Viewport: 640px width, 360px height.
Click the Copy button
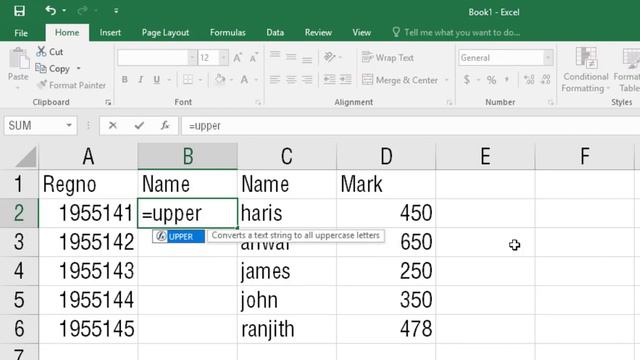click(x=53, y=69)
